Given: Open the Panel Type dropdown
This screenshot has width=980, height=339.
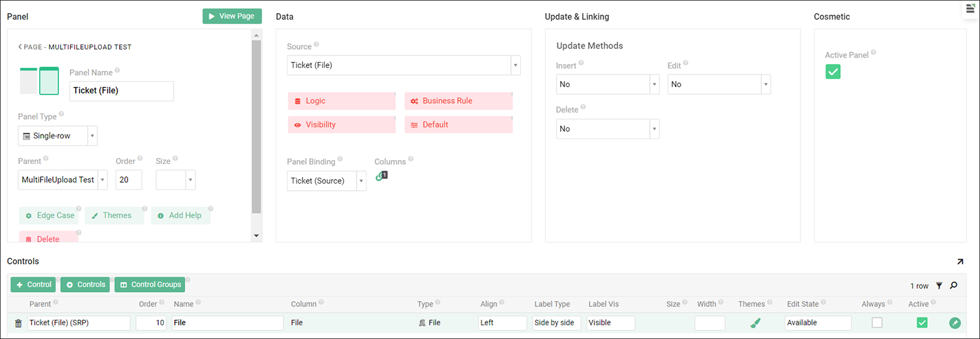Looking at the screenshot, I should 58,136.
